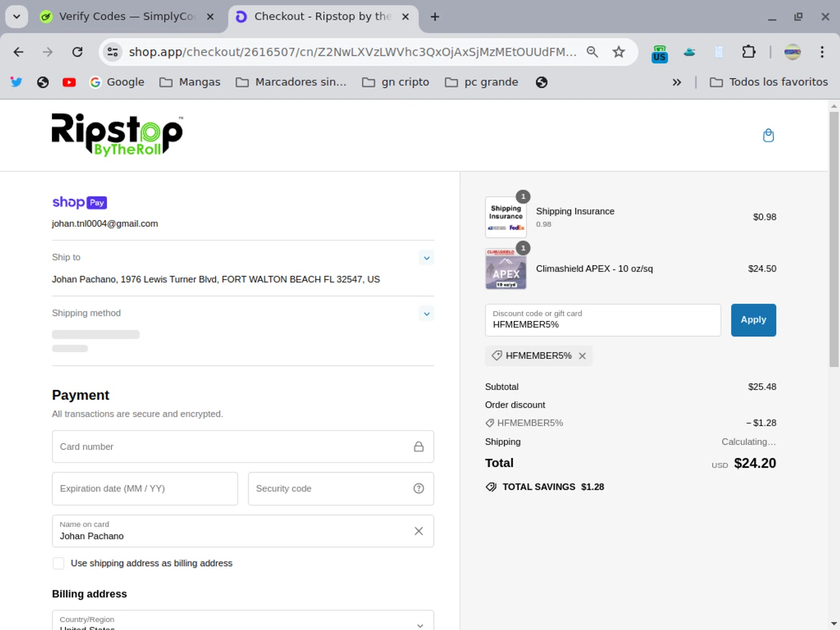Go back to previous page
This screenshot has height=630, width=840.
point(18,52)
